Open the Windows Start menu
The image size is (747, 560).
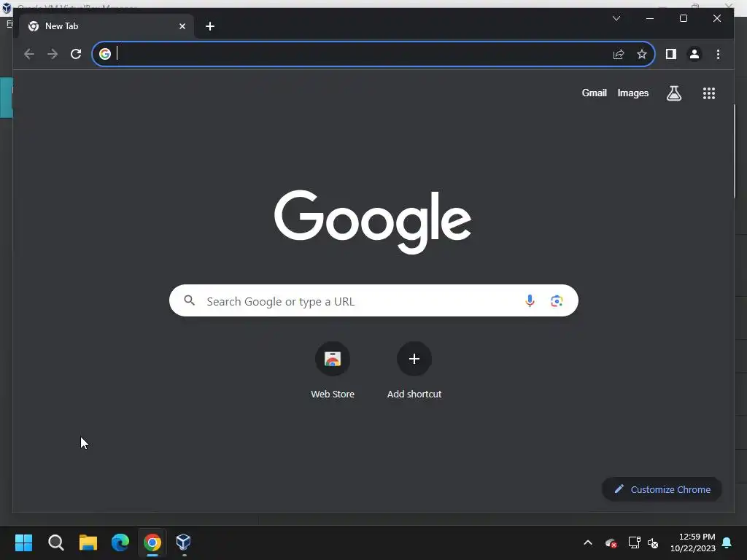click(x=23, y=542)
